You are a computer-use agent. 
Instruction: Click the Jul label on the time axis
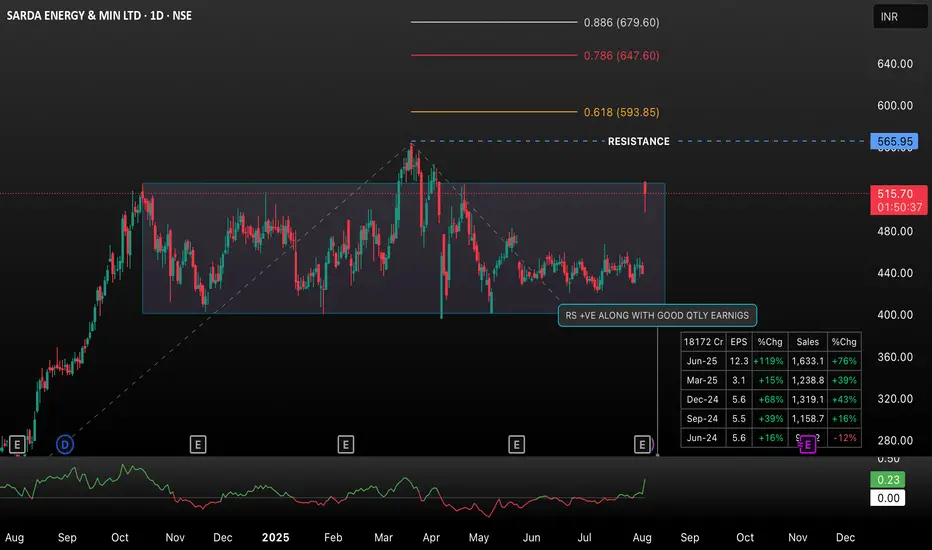[584, 538]
